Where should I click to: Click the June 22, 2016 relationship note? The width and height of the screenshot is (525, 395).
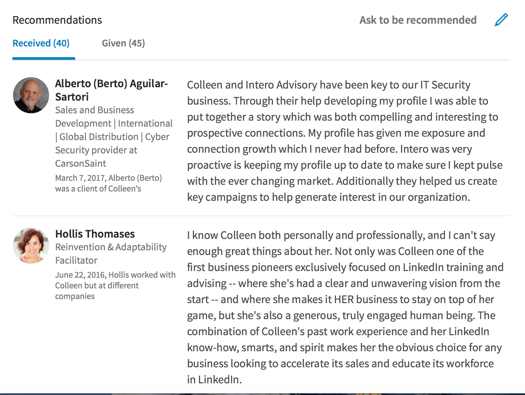point(115,285)
